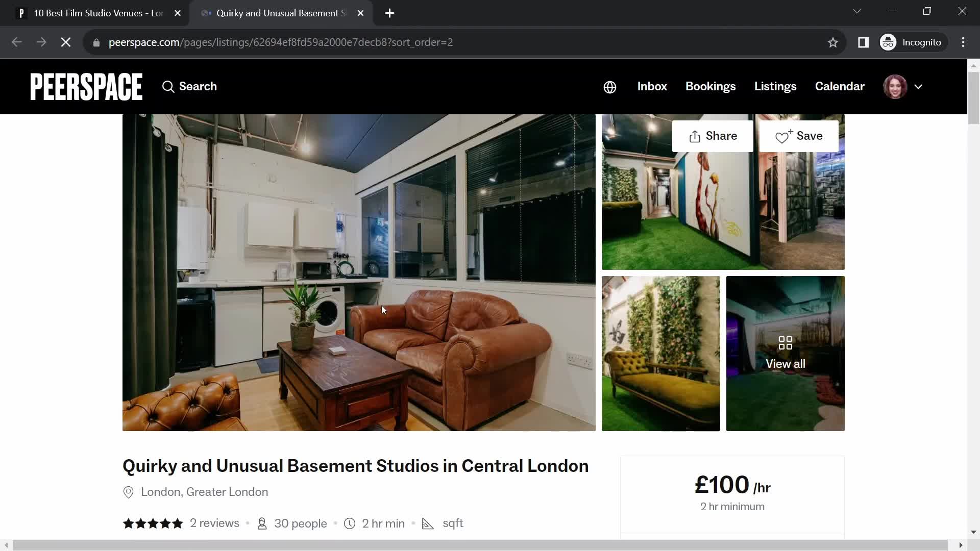Click the globe language icon

pyautogui.click(x=610, y=87)
